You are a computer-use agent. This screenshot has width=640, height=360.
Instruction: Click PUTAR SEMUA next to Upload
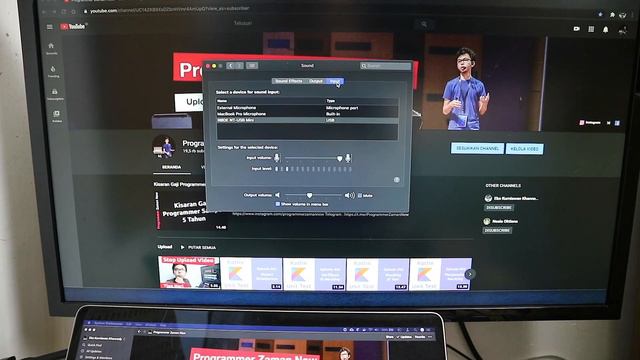(198, 247)
